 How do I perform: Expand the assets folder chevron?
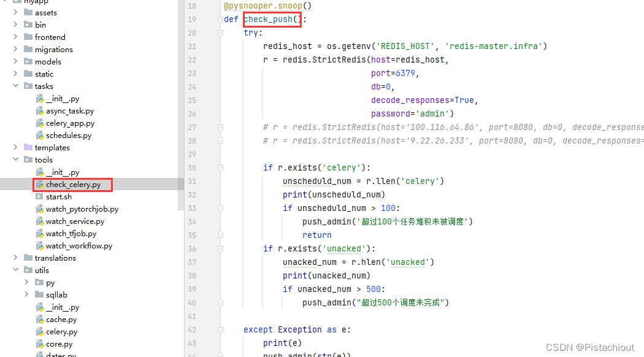[15, 12]
